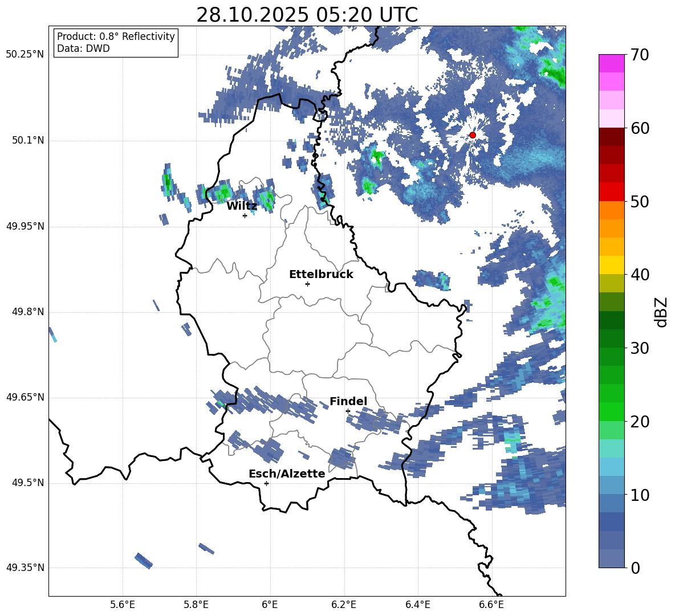This screenshot has width=675, height=616.
Task: Click the 49.95°N latitude label
Action: tap(25, 226)
